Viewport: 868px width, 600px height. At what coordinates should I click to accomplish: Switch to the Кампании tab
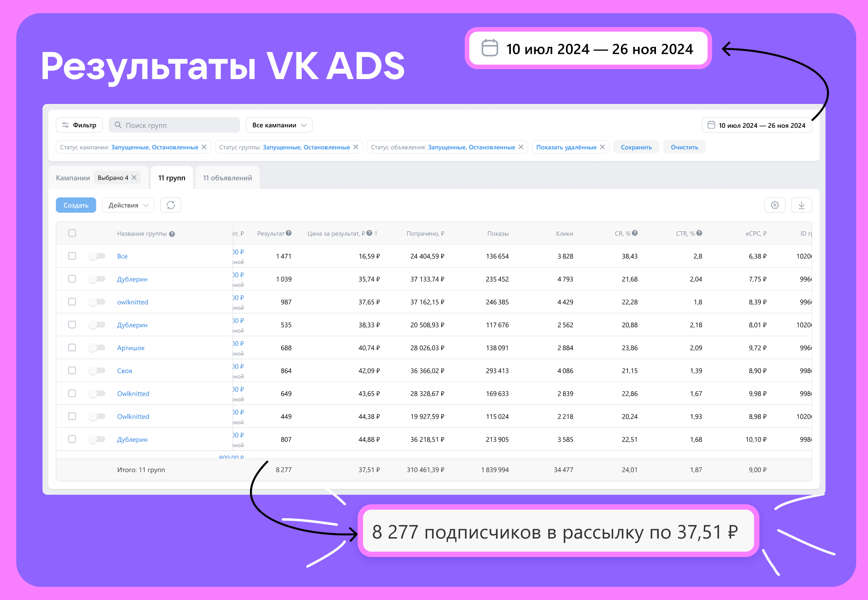[73, 178]
